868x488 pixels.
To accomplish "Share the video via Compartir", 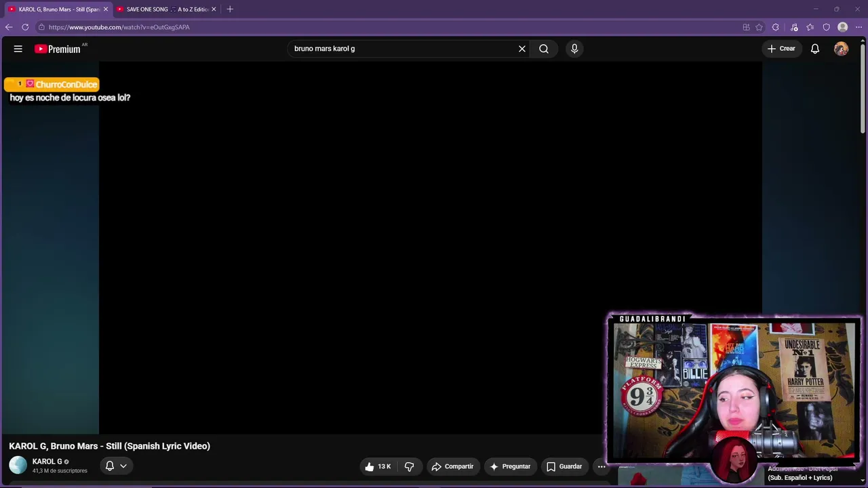I will click(x=452, y=466).
